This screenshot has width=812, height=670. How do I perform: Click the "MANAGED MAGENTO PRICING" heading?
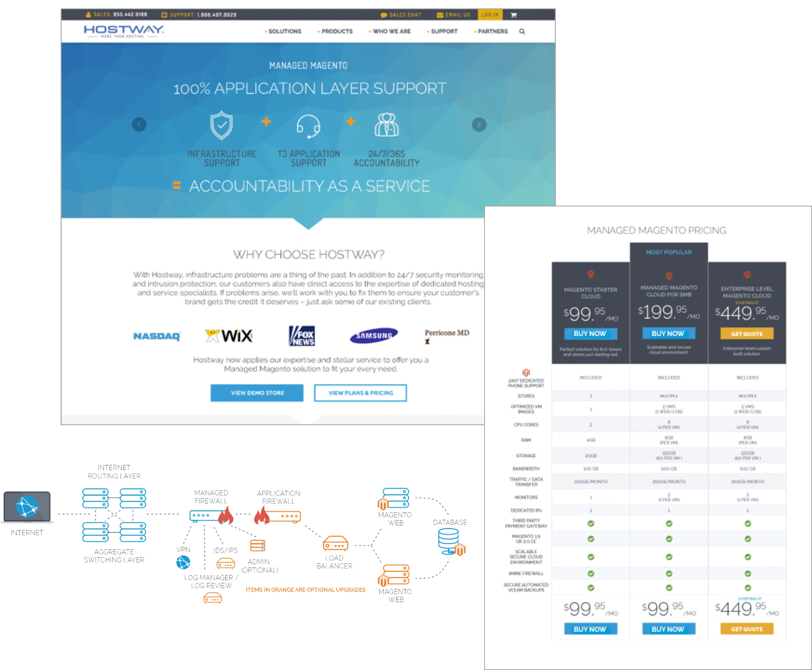656,230
